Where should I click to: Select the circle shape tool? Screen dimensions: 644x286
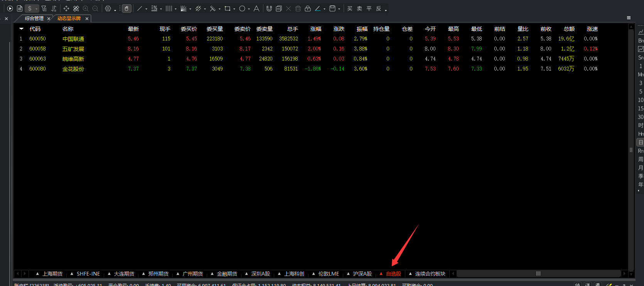tap(242, 8)
